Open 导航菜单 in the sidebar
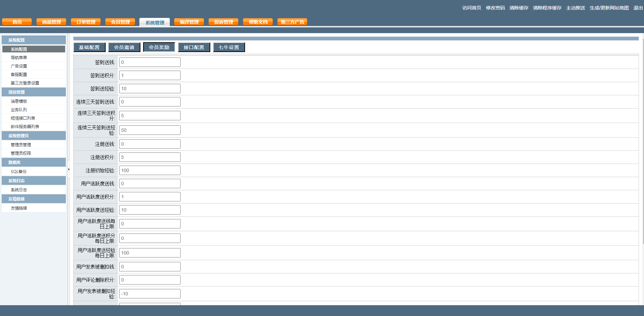This screenshot has width=644, height=316. [x=19, y=58]
